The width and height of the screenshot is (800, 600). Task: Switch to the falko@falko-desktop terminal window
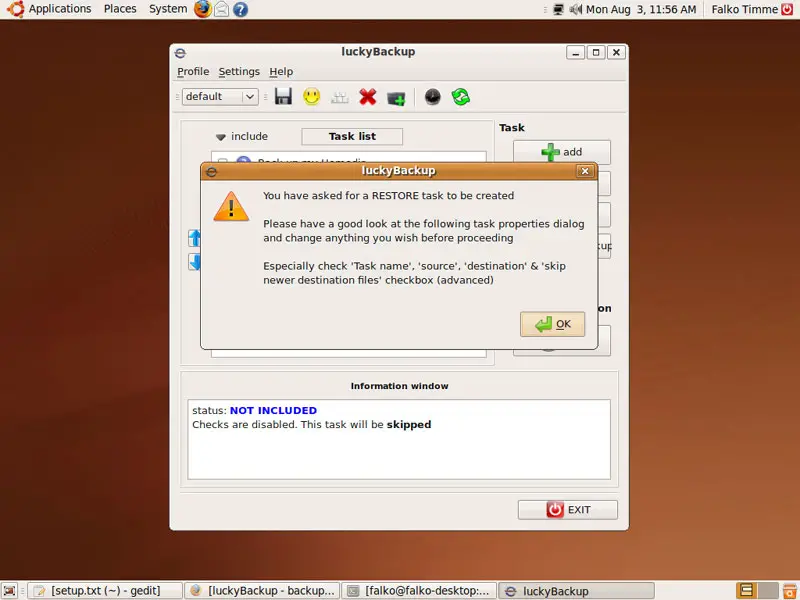pyautogui.click(x=419, y=591)
